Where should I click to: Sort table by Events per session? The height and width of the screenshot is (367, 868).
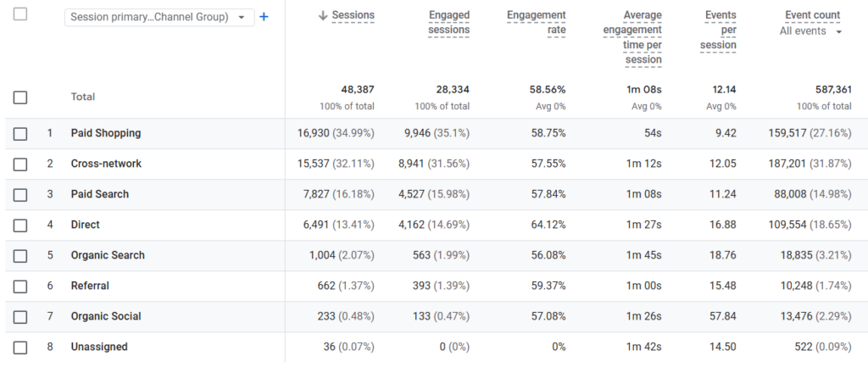coord(719,30)
